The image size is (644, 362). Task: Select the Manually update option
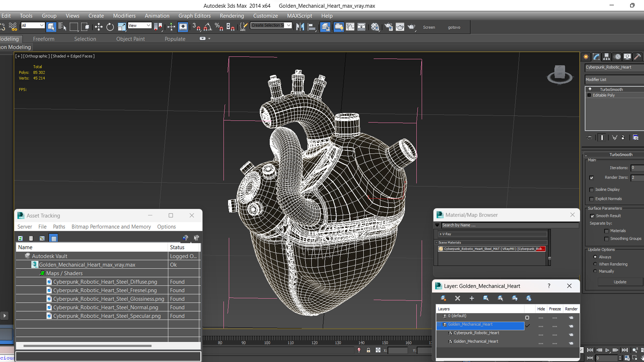tap(595, 271)
